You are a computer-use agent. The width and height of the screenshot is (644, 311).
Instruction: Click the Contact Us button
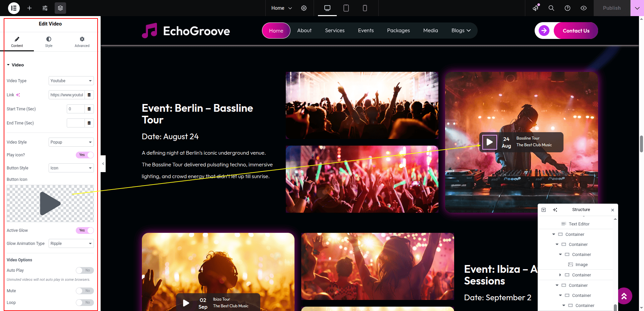coord(576,31)
